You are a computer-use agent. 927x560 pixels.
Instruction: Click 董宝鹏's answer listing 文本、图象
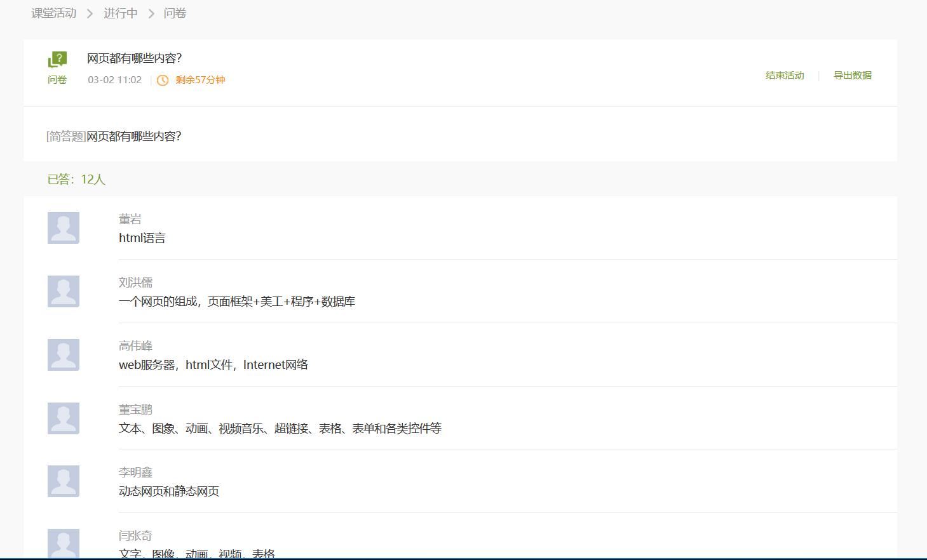coord(280,429)
